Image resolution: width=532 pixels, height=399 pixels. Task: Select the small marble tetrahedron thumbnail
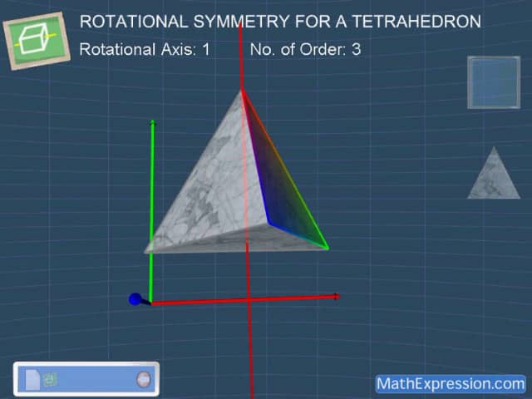point(494,173)
